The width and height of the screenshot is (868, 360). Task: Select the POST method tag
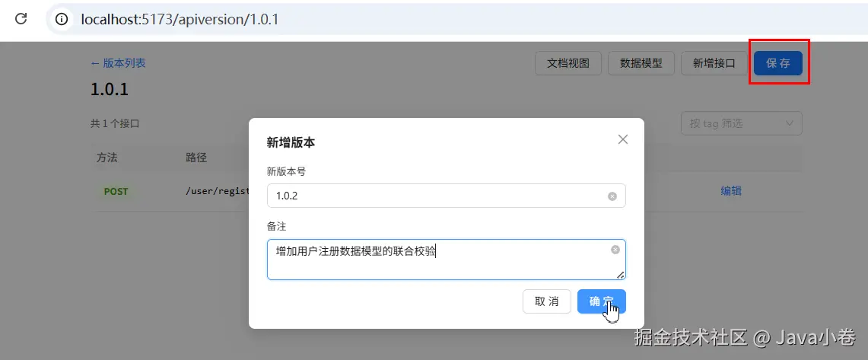pos(116,191)
